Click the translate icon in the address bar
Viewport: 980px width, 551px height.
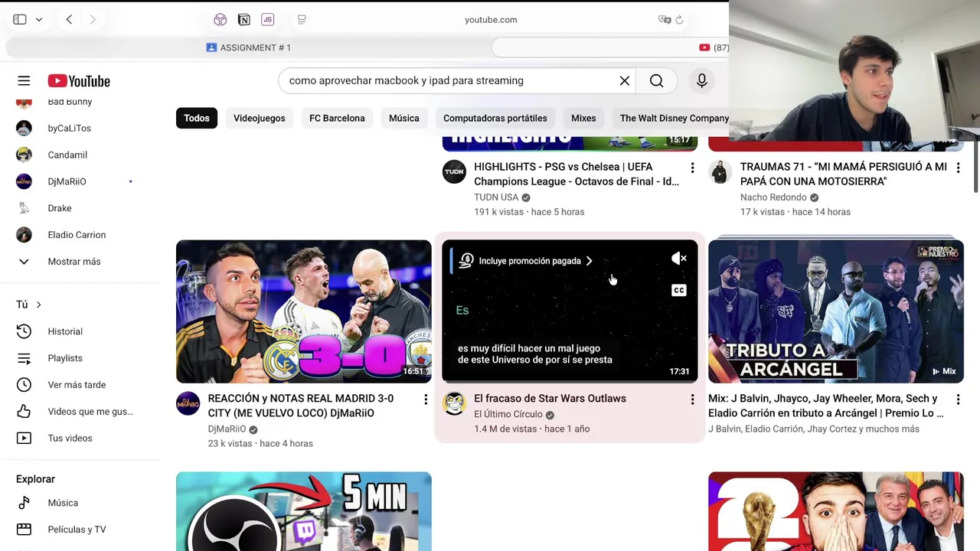coord(664,19)
